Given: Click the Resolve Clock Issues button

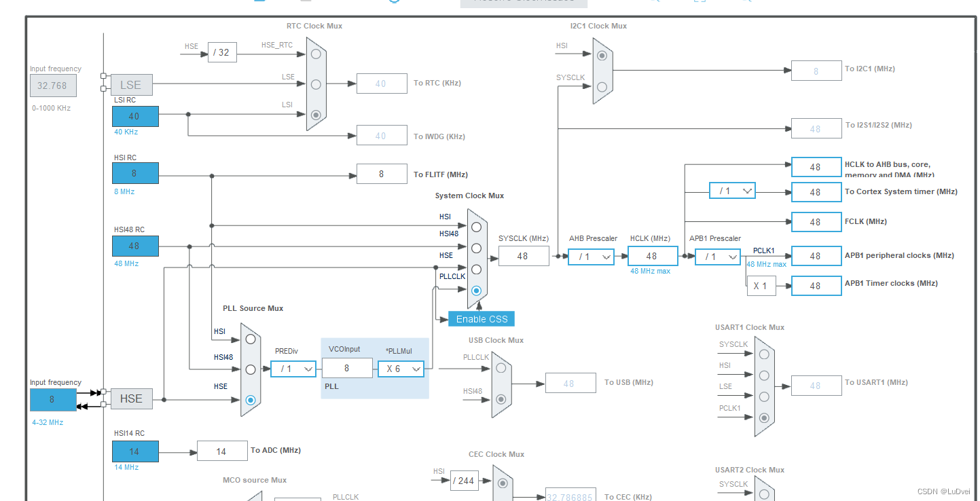Looking at the screenshot, I should pos(523,3).
